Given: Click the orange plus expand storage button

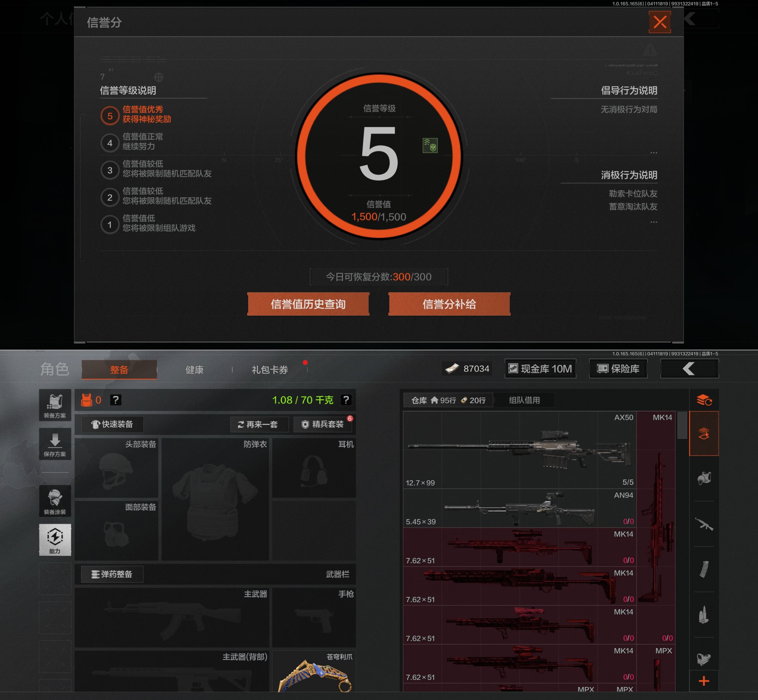Looking at the screenshot, I should point(704,681).
